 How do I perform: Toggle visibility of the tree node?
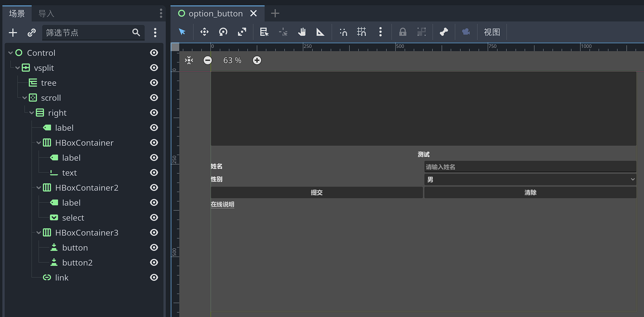pyautogui.click(x=154, y=83)
